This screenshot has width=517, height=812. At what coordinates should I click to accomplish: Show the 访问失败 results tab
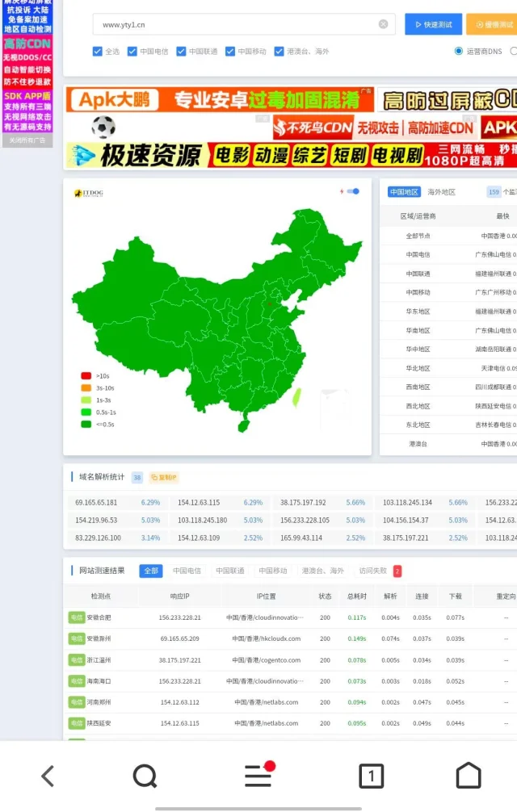pos(372,571)
